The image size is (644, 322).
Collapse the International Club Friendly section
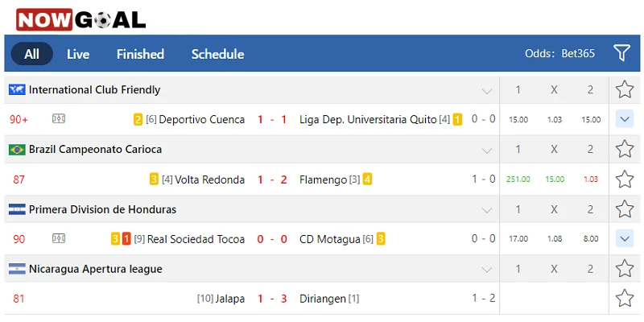click(486, 90)
